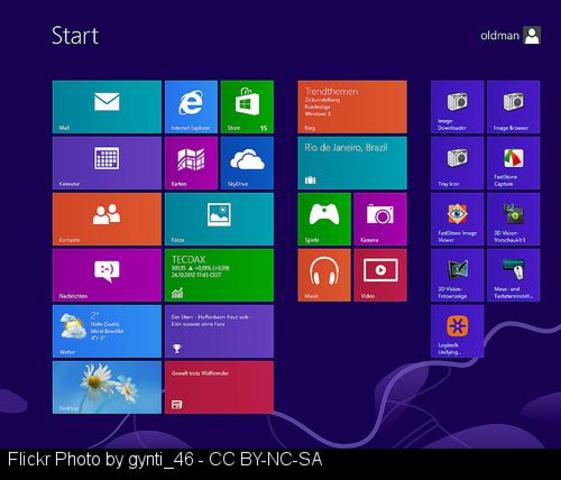Image resolution: width=561 pixels, height=480 pixels.
Task: Click the user account picture
Action: click(x=532, y=35)
